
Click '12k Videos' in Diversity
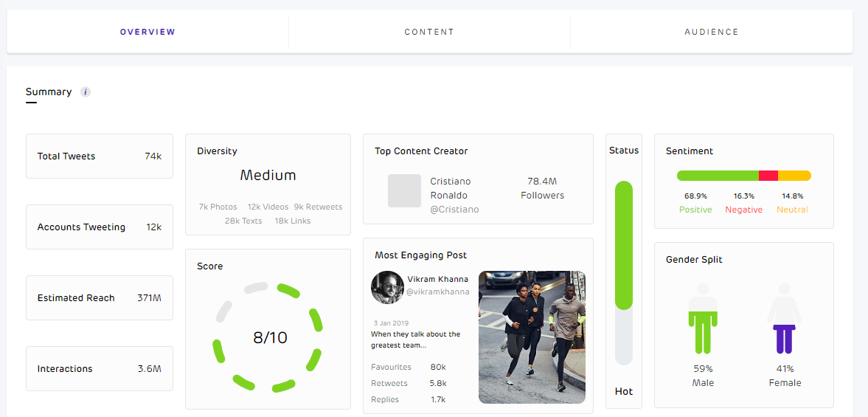tap(268, 207)
